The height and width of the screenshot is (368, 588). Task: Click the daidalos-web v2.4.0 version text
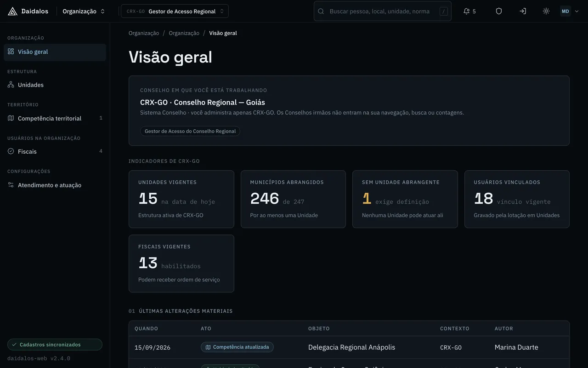pyautogui.click(x=39, y=358)
